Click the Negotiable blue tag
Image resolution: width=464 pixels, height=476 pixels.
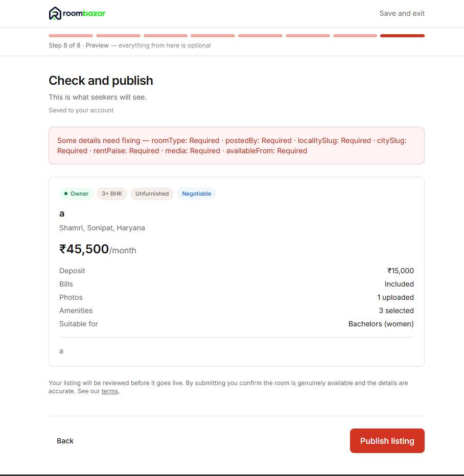coord(196,194)
